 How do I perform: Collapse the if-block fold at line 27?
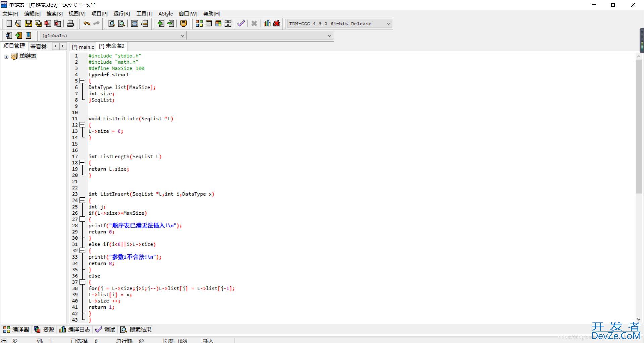83,219
